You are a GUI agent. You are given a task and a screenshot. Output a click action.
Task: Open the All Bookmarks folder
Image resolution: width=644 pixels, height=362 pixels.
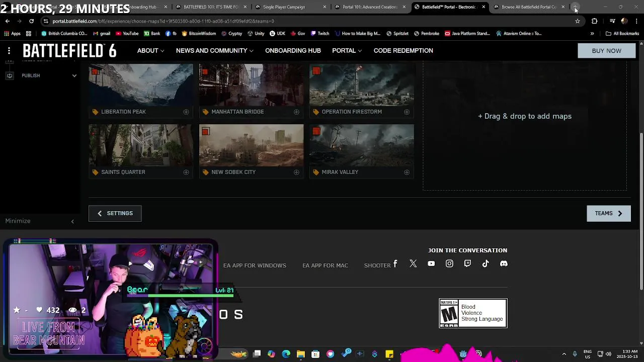[x=622, y=34]
